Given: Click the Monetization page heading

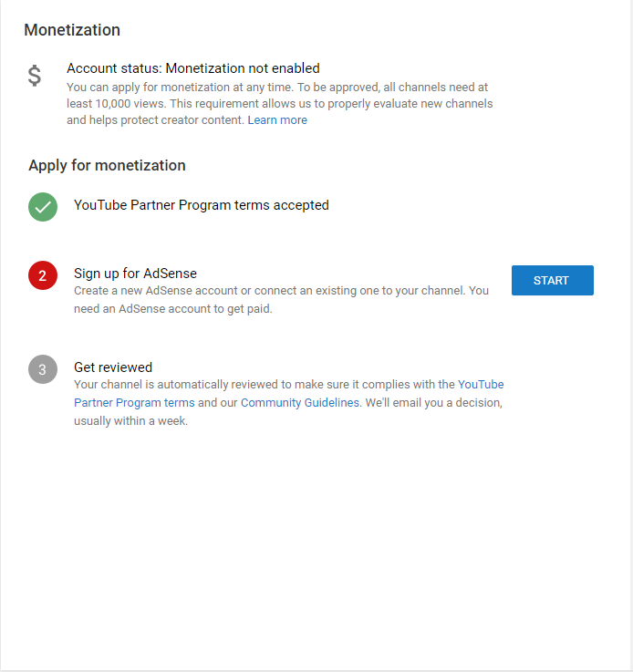Looking at the screenshot, I should tap(72, 30).
